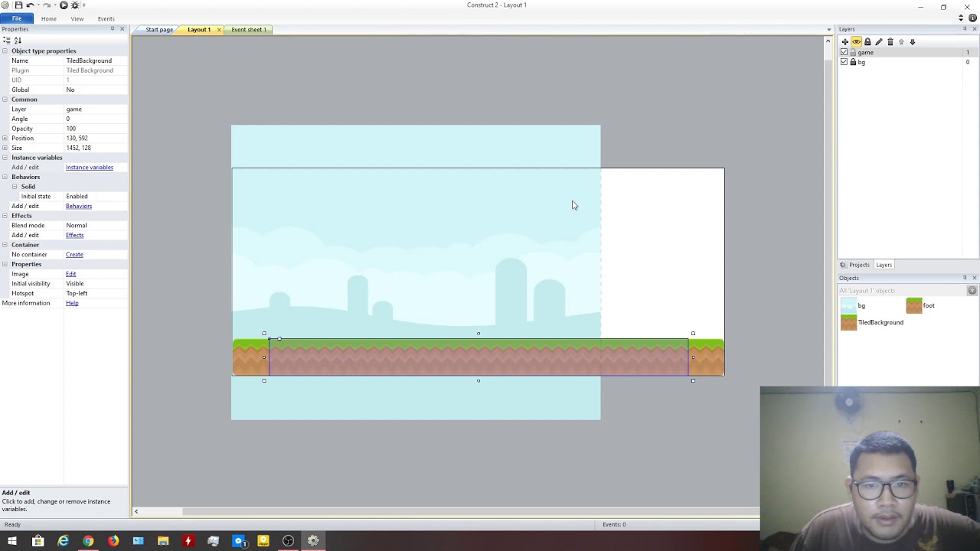Pin the Properties panel
The height and width of the screenshot is (551, 980).
tap(112, 29)
